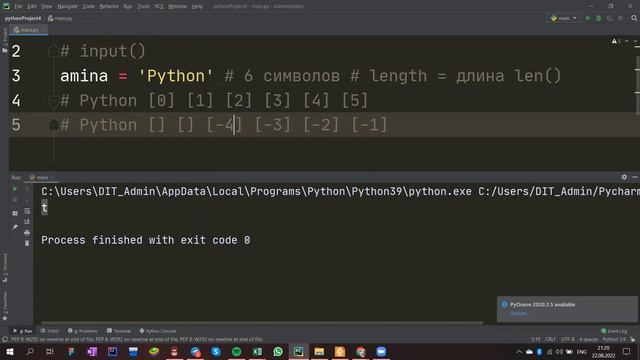
Task: Select the main.py editor tab
Action: click(29, 30)
